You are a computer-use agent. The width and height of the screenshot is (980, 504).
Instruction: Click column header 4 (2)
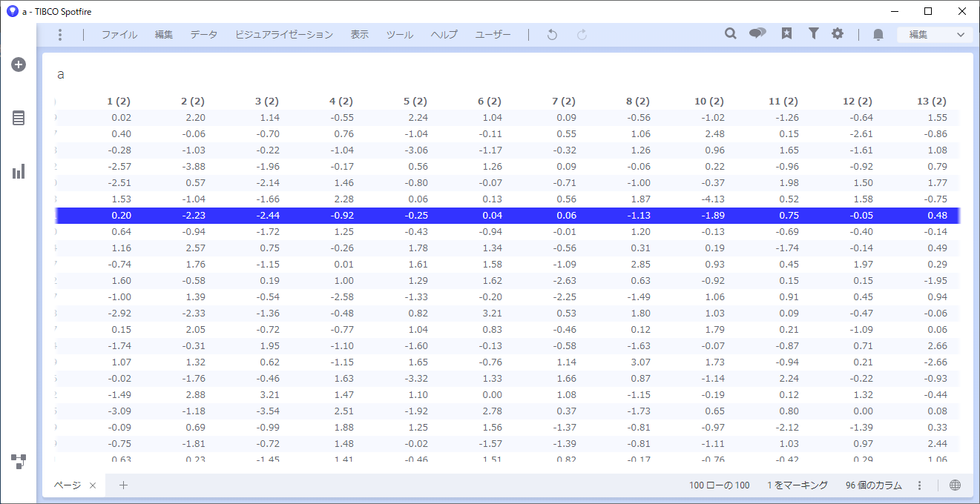click(x=341, y=102)
